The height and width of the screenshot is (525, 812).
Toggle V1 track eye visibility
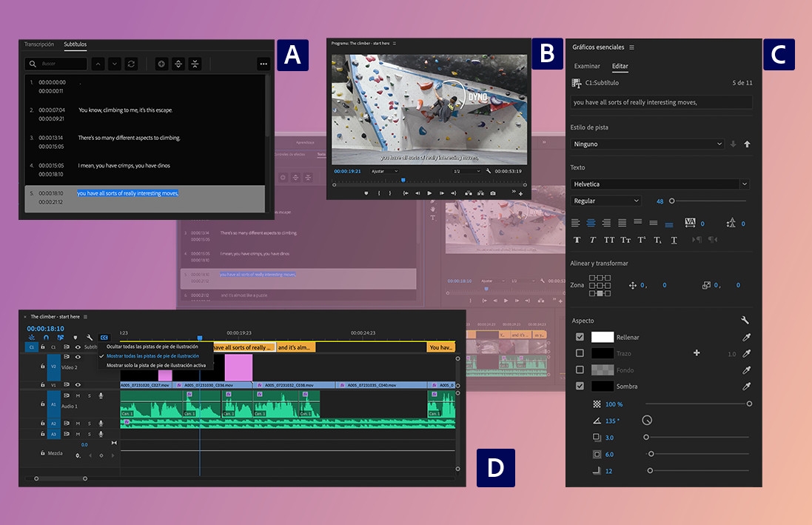[78, 384]
